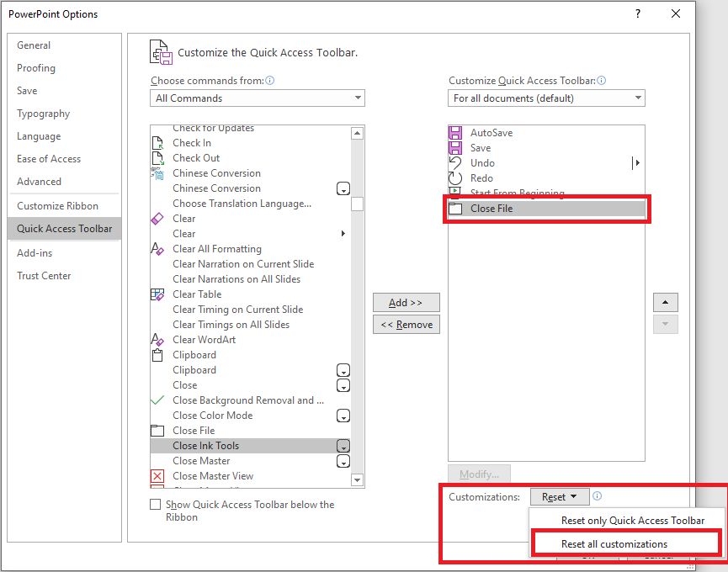Click the Clear All Formatting icon
This screenshot has height=572, width=728.
point(157,249)
